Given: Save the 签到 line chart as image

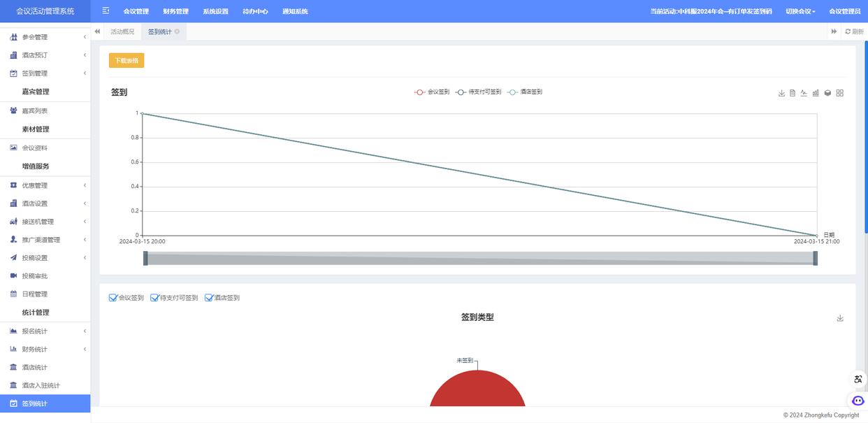Looking at the screenshot, I should pyautogui.click(x=781, y=93).
